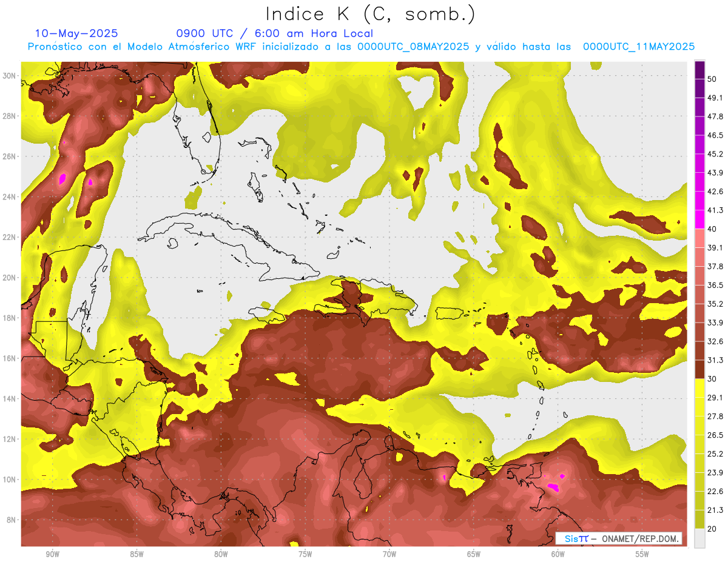Click the latitude label '24N'

pyautogui.click(x=10, y=197)
